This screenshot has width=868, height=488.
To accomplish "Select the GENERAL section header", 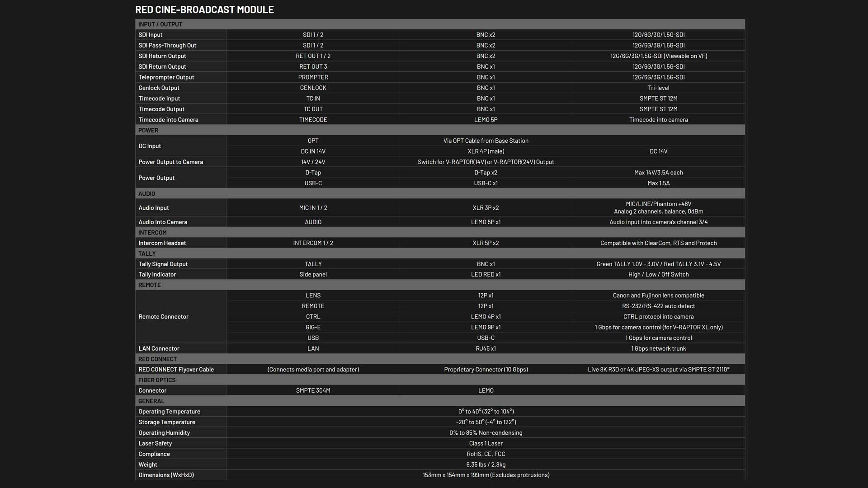I will coord(151,401).
